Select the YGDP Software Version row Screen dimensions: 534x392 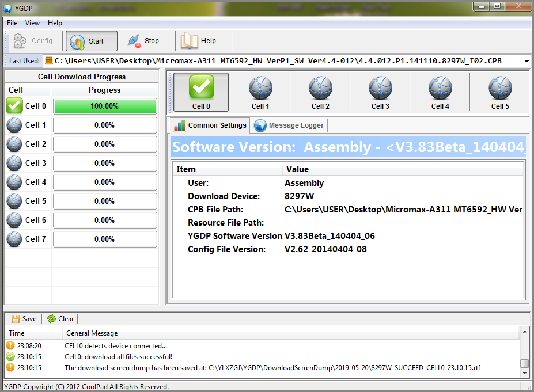click(348, 236)
